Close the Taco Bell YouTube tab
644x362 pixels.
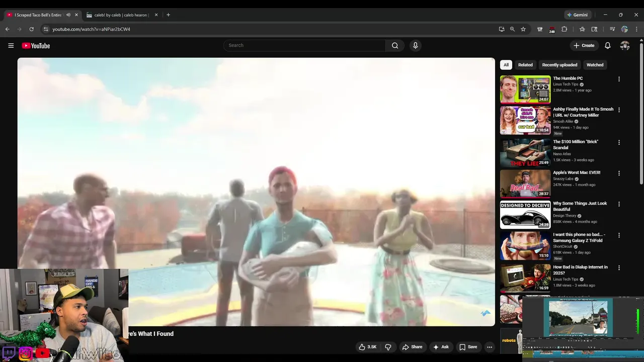(76, 15)
